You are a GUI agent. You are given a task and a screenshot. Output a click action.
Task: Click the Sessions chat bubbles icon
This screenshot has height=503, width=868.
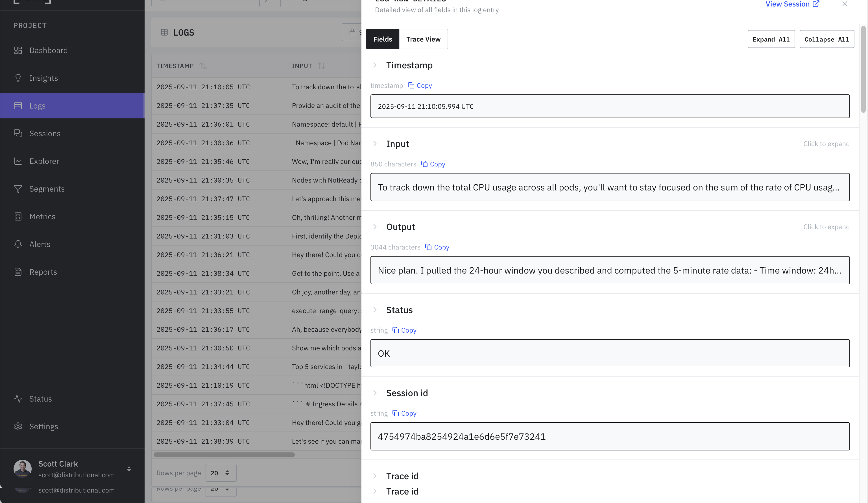click(18, 133)
